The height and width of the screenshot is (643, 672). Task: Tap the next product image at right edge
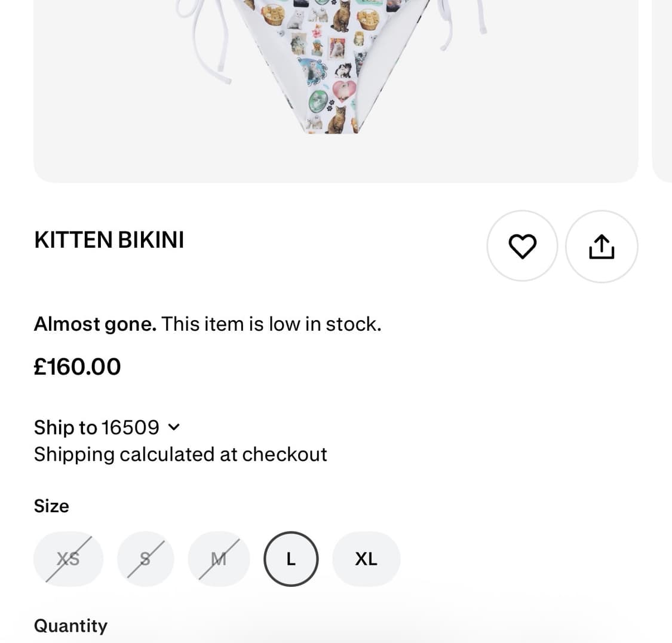coord(663,90)
